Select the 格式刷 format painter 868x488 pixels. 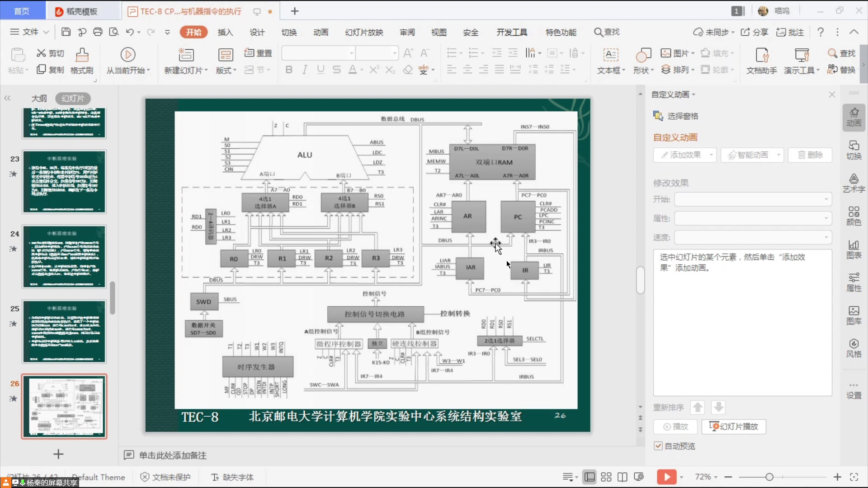(x=81, y=61)
